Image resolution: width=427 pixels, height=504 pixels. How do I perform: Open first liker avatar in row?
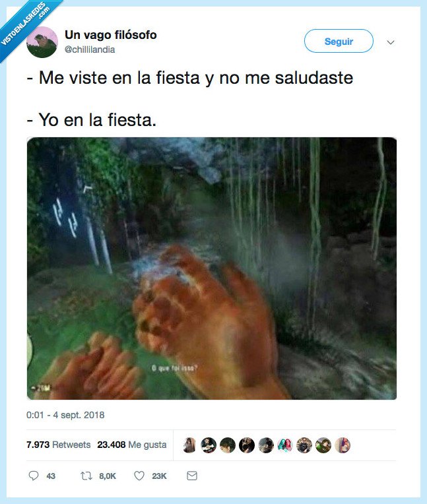[189, 445]
